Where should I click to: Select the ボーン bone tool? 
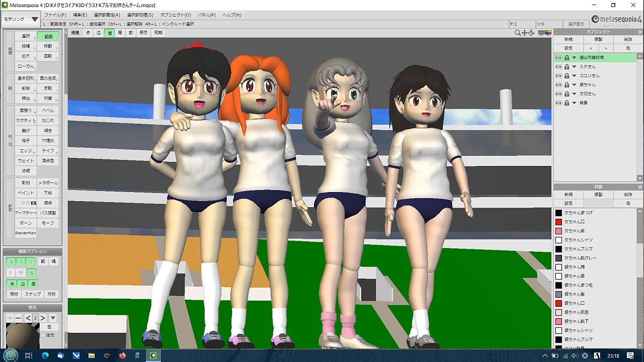pyautogui.click(x=26, y=223)
